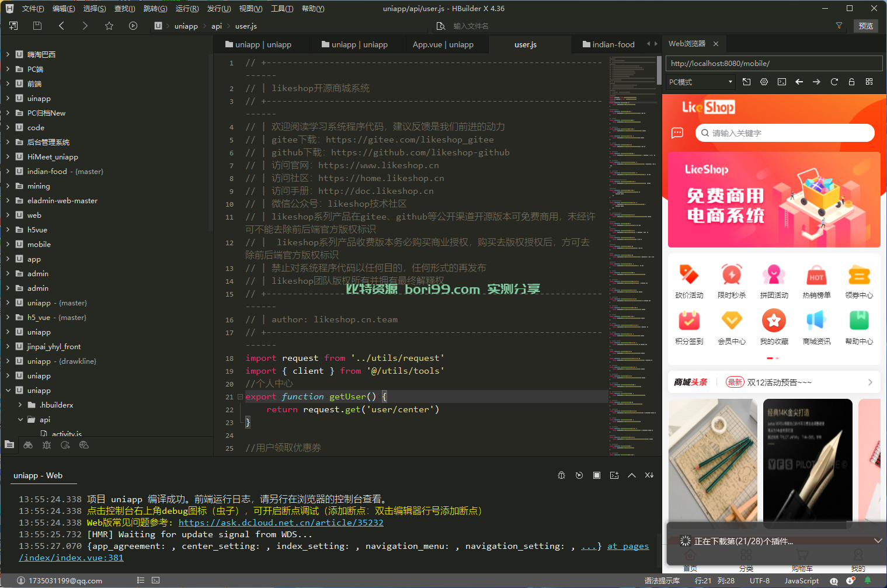The image size is (887, 588).
Task: Click the save disk icon
Action: (x=37, y=26)
